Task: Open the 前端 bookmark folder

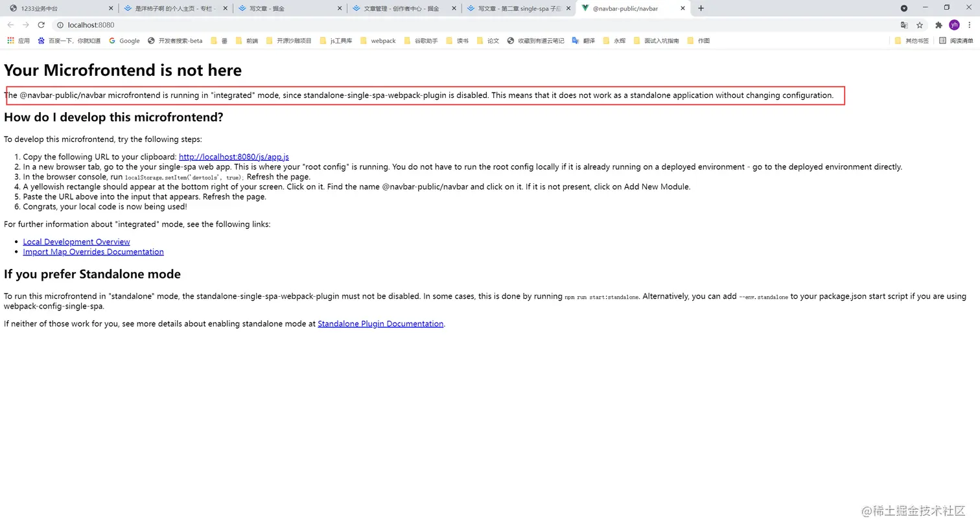Action: [x=246, y=40]
